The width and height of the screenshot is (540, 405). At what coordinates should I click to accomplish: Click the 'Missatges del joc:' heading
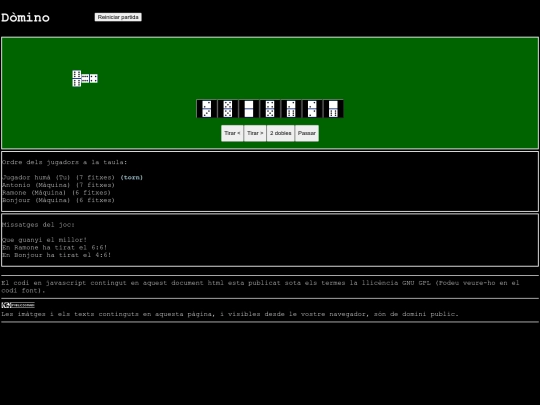pyautogui.click(x=38, y=225)
